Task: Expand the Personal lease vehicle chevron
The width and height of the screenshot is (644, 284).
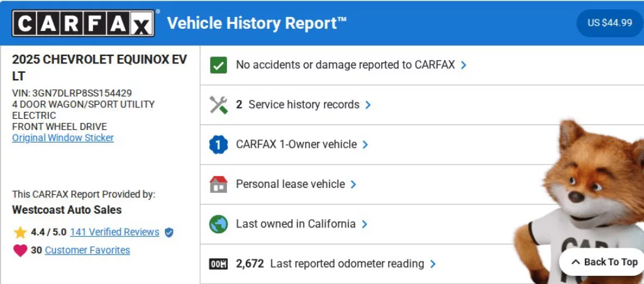Action: coord(353,184)
